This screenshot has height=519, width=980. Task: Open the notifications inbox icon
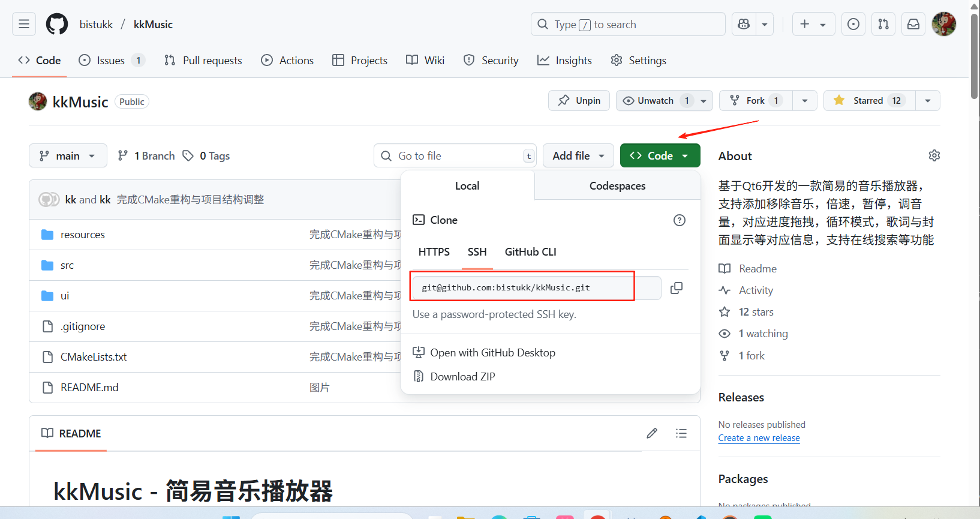(x=913, y=24)
